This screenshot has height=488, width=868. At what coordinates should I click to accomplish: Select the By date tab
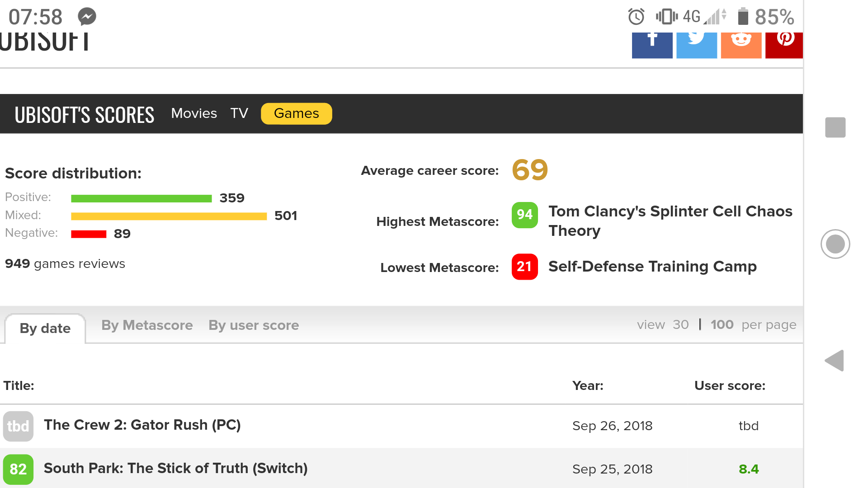[45, 328]
